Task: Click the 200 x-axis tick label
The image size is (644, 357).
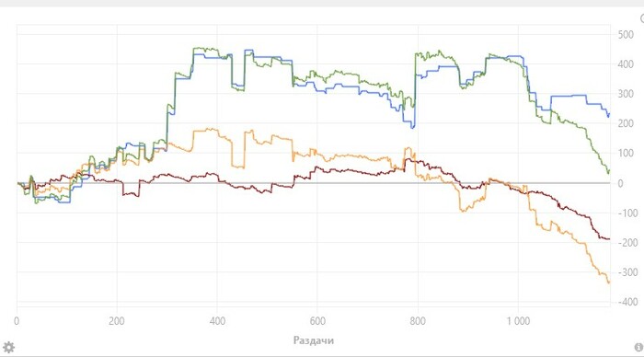Action: point(117,321)
